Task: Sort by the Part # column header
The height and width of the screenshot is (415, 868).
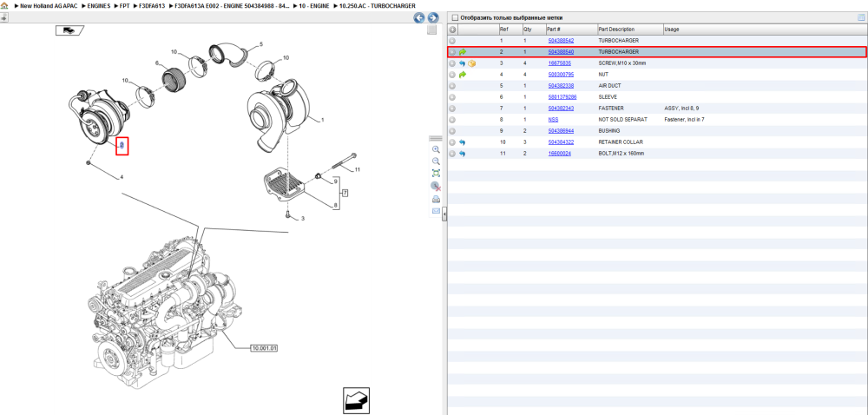Action: 571,30
